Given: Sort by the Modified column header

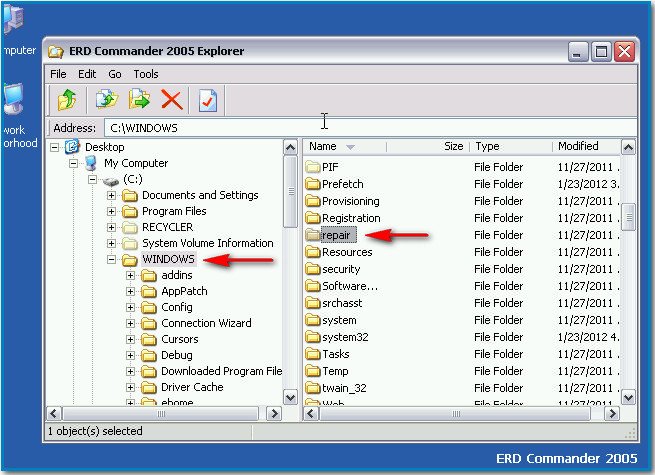Looking at the screenshot, I should 586,146.
